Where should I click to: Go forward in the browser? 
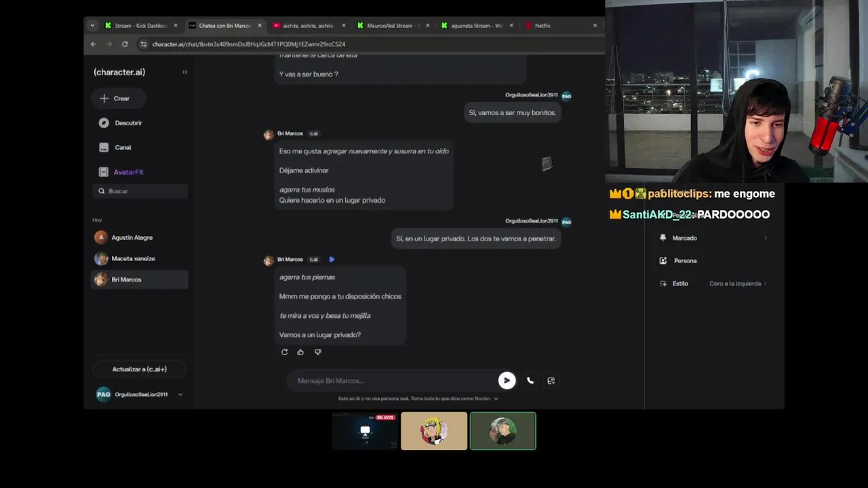click(109, 44)
